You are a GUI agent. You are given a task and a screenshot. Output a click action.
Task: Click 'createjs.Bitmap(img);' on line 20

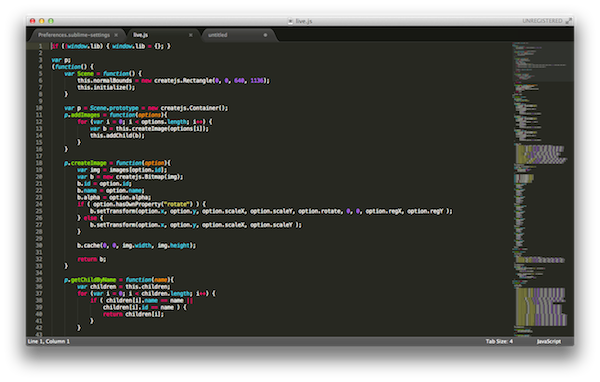pos(149,176)
